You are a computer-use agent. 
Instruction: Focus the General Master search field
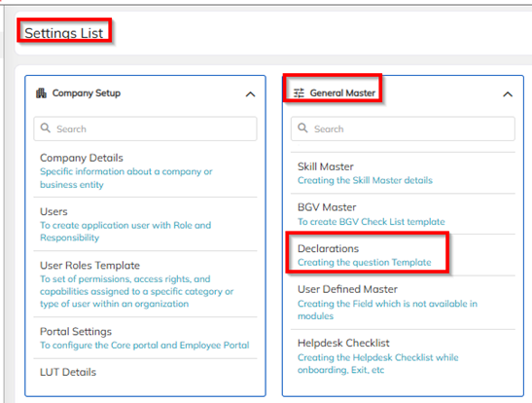point(403,128)
